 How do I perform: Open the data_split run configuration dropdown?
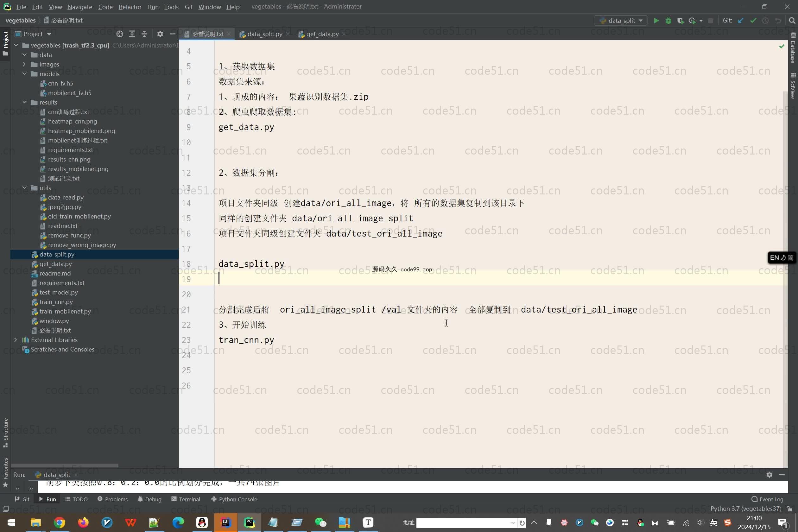click(x=621, y=21)
